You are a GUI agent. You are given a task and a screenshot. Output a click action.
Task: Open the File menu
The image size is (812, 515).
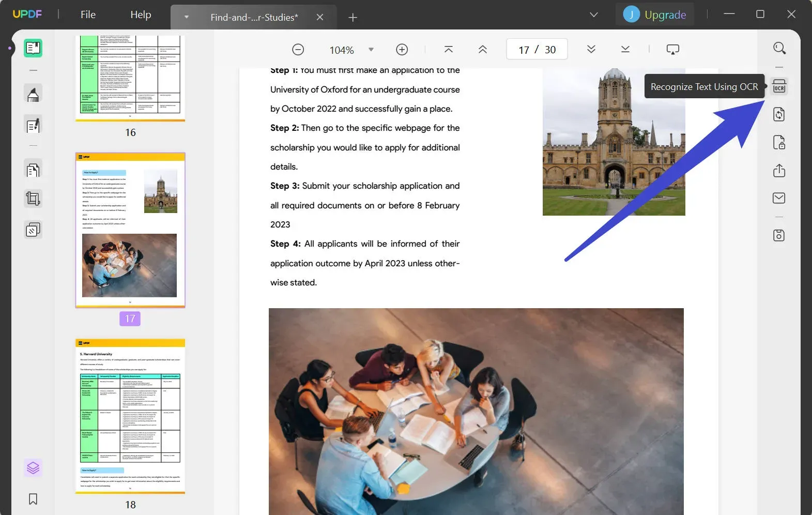tap(88, 14)
